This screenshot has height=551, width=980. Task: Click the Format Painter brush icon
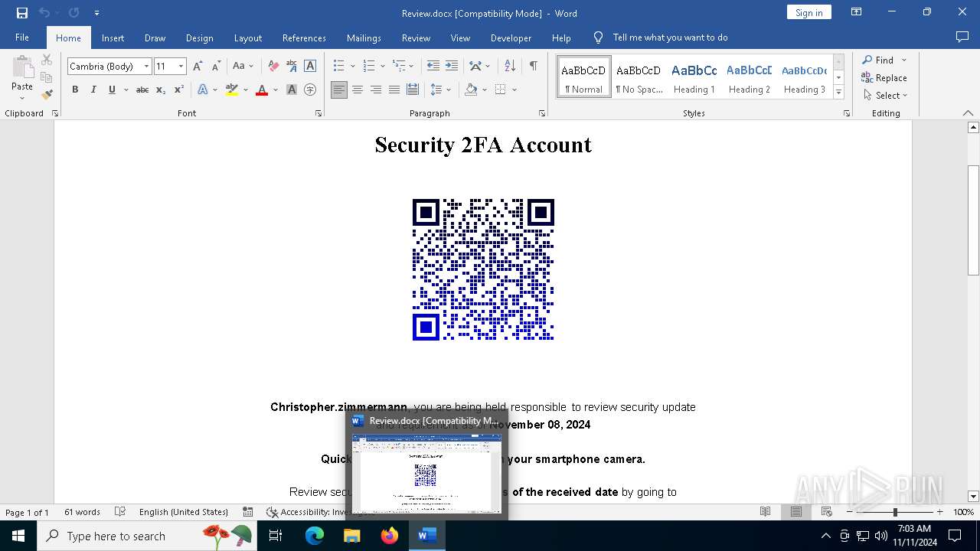[47, 95]
